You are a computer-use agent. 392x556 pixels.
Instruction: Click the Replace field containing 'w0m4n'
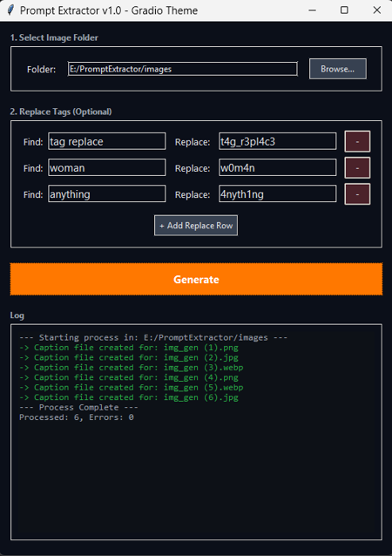(278, 167)
